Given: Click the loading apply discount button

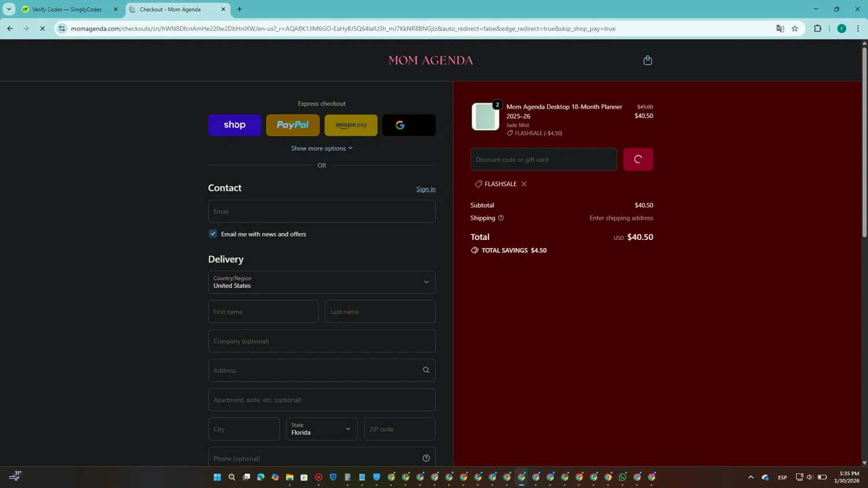Looking at the screenshot, I should 638,160.
